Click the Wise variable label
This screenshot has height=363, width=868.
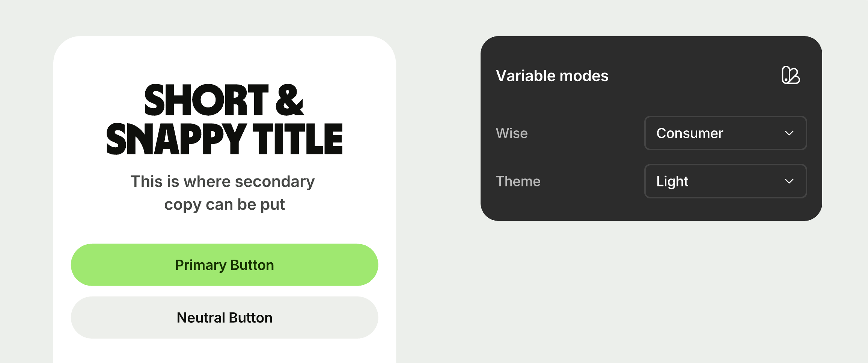click(x=512, y=133)
